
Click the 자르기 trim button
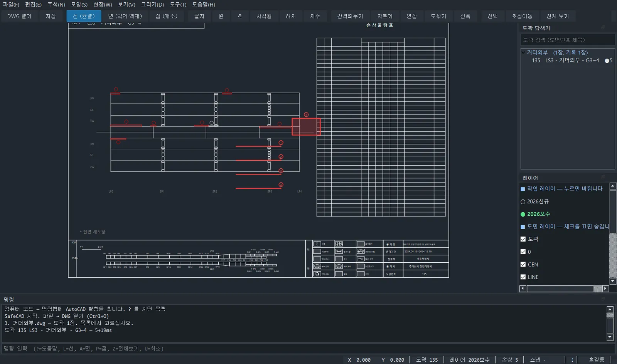385,16
